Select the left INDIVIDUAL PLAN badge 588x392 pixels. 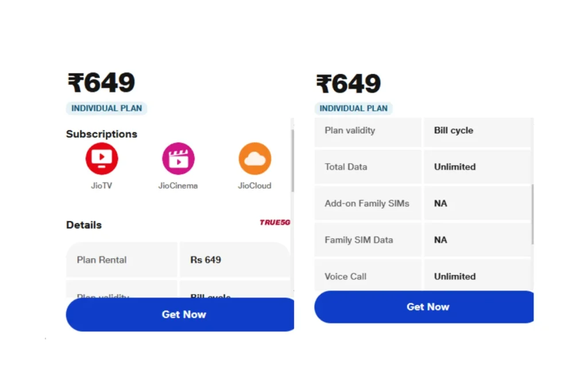106,108
